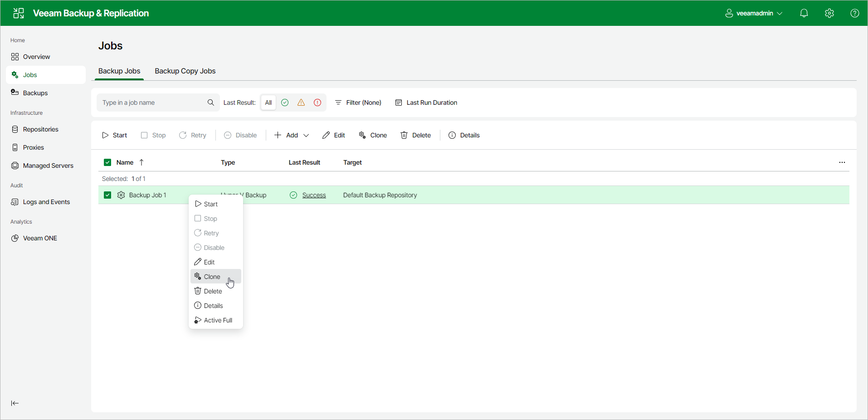The image size is (868, 420).
Task: Click Stop in the toolbar
Action: [153, 135]
